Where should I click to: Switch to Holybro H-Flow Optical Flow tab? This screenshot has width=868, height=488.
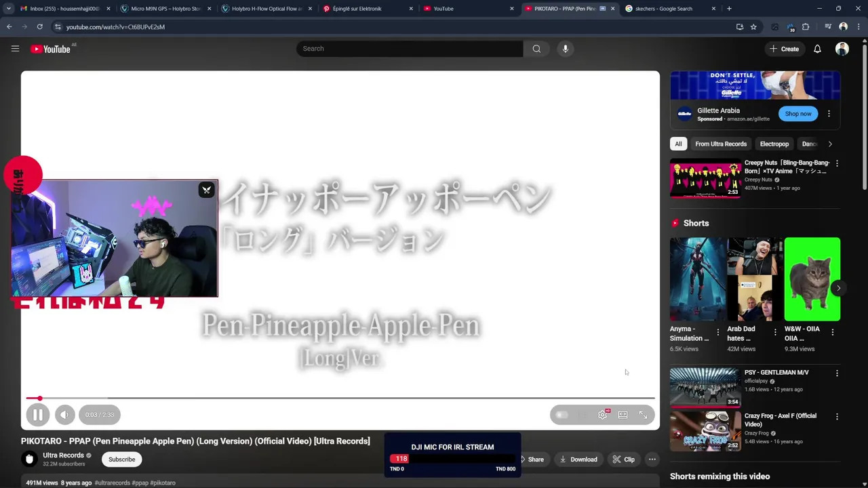coord(267,9)
